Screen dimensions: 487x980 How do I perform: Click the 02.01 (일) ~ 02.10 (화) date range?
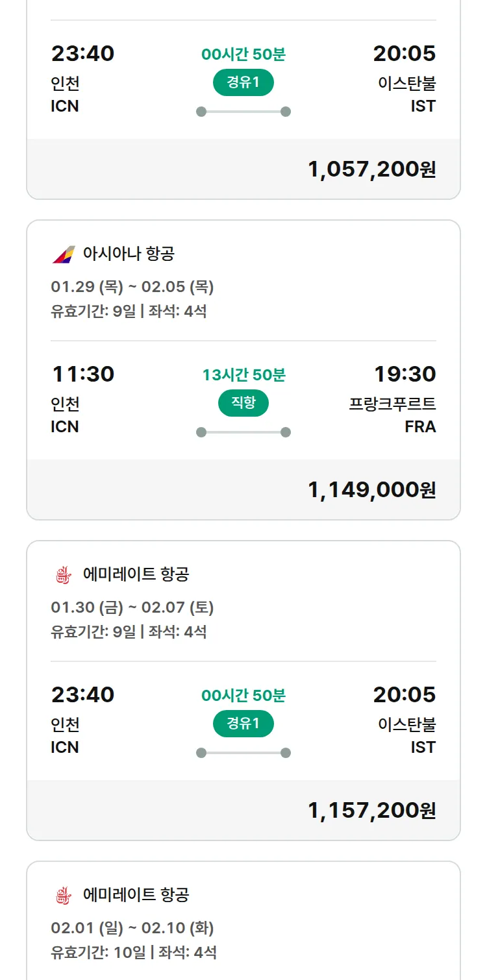click(132, 928)
